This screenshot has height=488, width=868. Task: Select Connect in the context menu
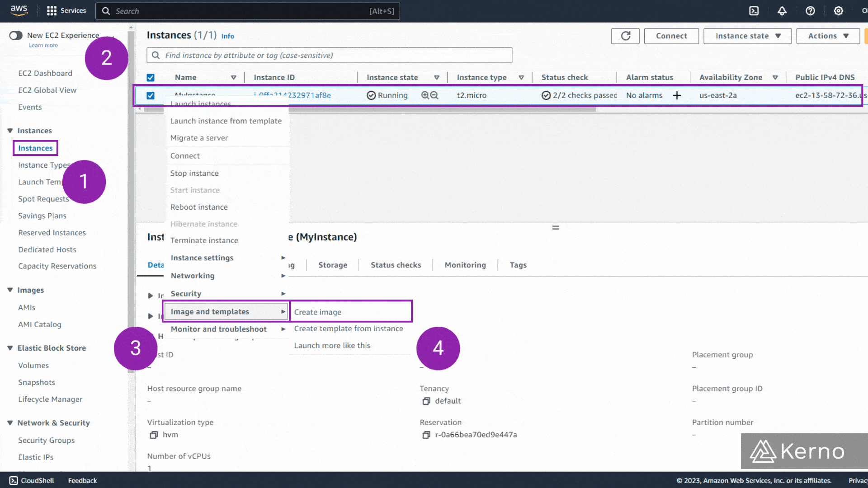click(x=185, y=156)
